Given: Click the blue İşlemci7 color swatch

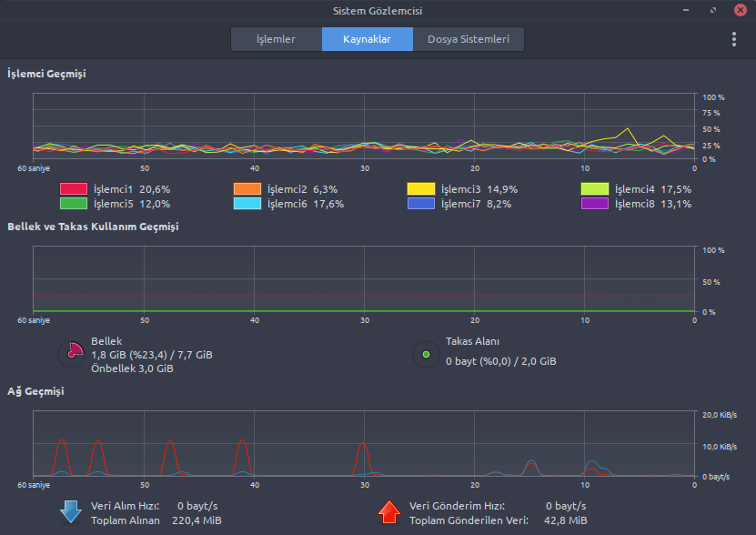Looking at the screenshot, I should 421,204.
